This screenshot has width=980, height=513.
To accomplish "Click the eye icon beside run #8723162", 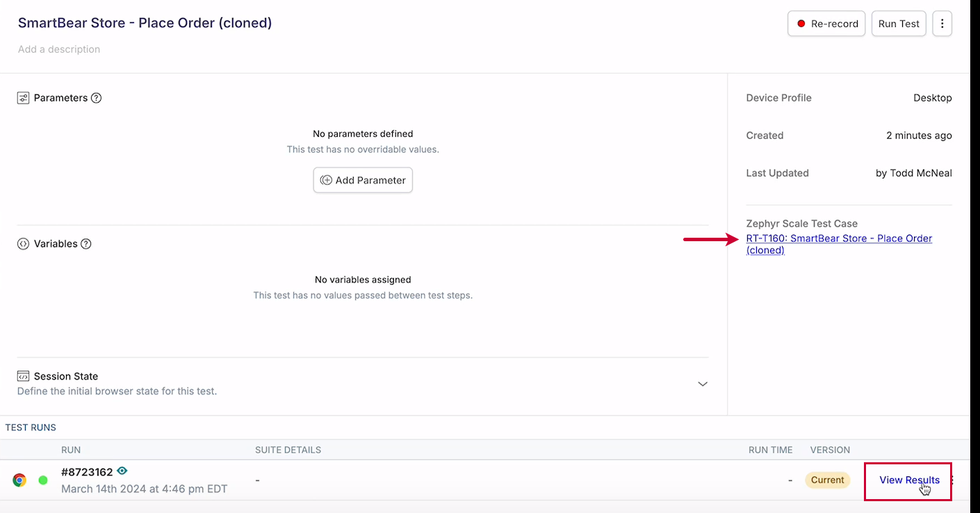I will click(x=122, y=471).
